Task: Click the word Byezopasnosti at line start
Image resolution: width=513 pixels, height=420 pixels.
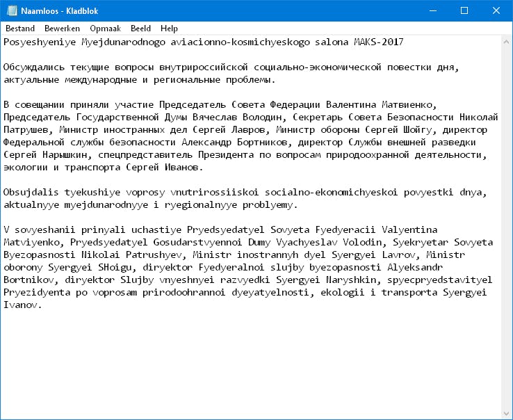Action: [40, 255]
